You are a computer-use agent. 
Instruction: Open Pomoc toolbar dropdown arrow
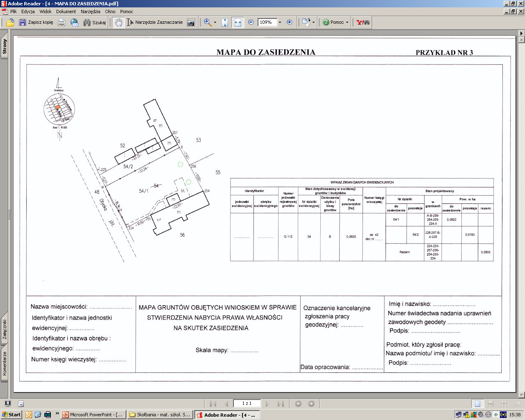pos(347,23)
